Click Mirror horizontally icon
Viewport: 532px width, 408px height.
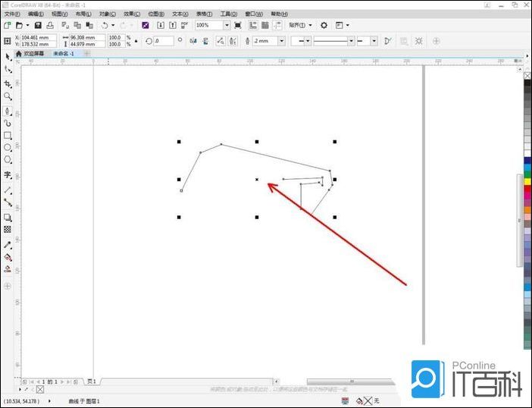pyautogui.click(x=193, y=41)
